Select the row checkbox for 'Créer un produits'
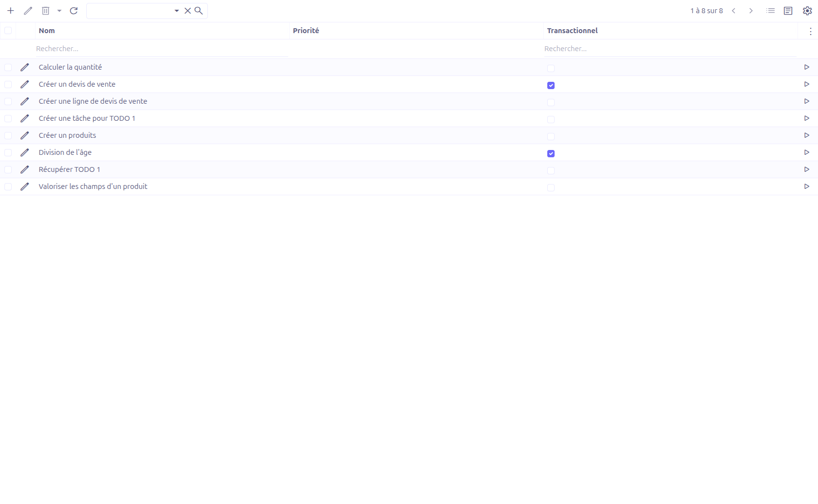Screen dimensions: 818x504 pyautogui.click(x=8, y=135)
